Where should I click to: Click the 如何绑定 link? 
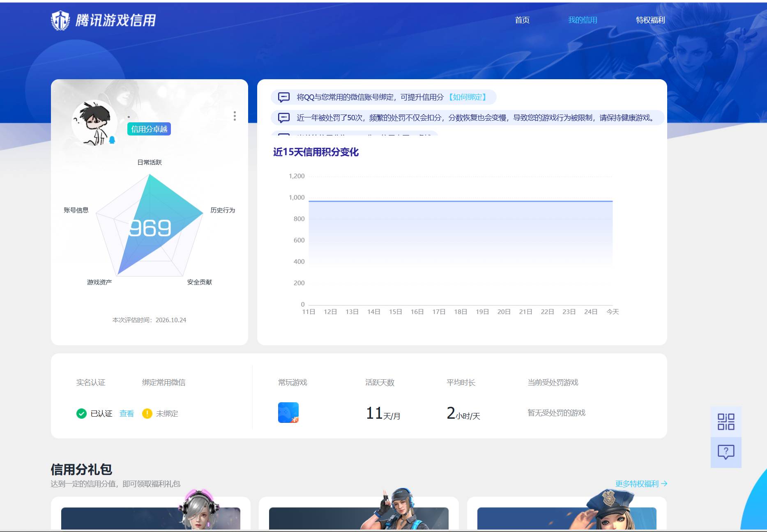point(468,97)
